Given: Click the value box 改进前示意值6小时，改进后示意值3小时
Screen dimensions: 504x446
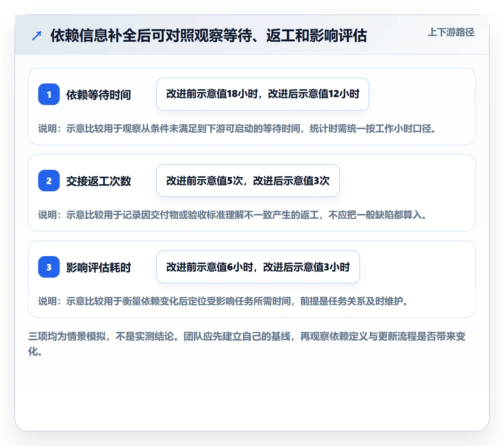Looking at the screenshot, I should (x=258, y=267).
